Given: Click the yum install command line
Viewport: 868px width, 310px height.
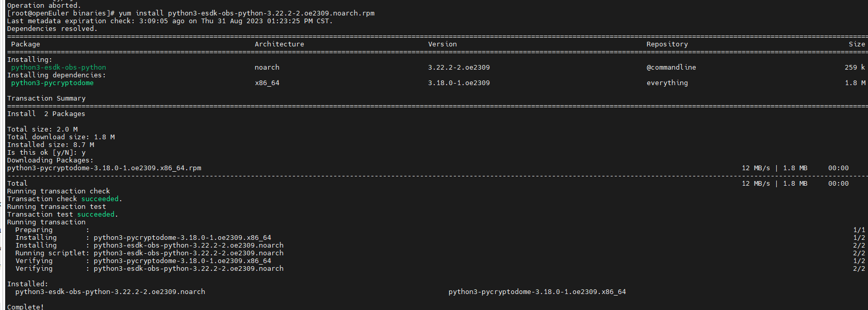Looking at the screenshot, I should point(191,13).
